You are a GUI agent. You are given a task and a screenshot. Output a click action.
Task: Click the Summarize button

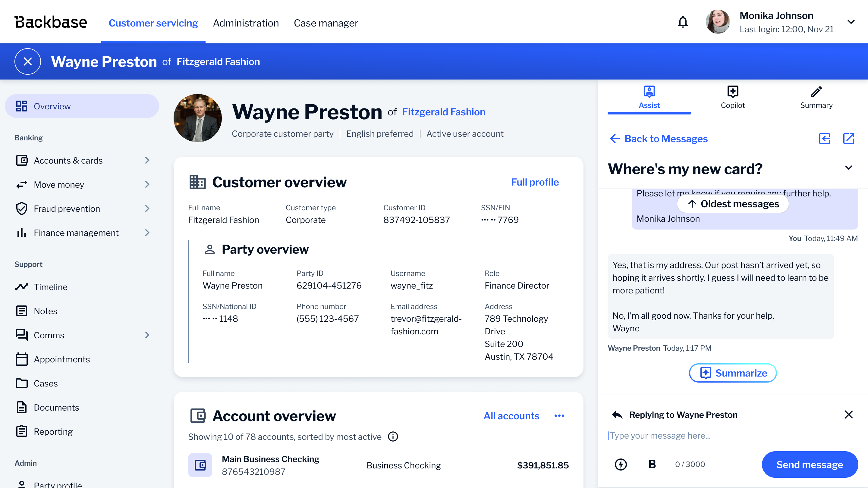point(733,373)
